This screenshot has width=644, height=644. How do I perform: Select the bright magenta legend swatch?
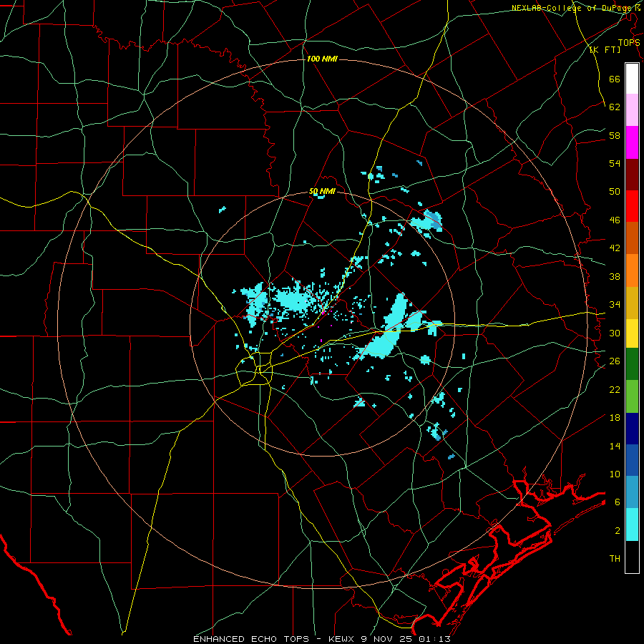coord(632,142)
